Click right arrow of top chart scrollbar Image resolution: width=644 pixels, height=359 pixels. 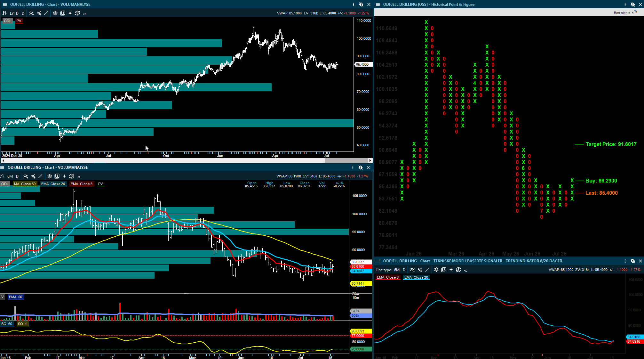(x=370, y=160)
